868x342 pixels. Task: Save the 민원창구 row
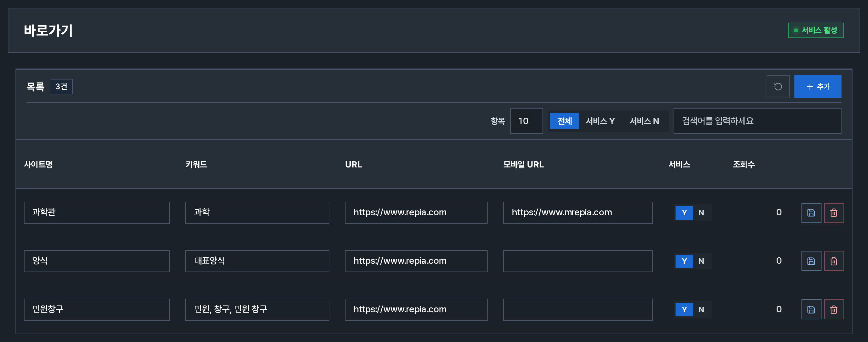click(811, 310)
